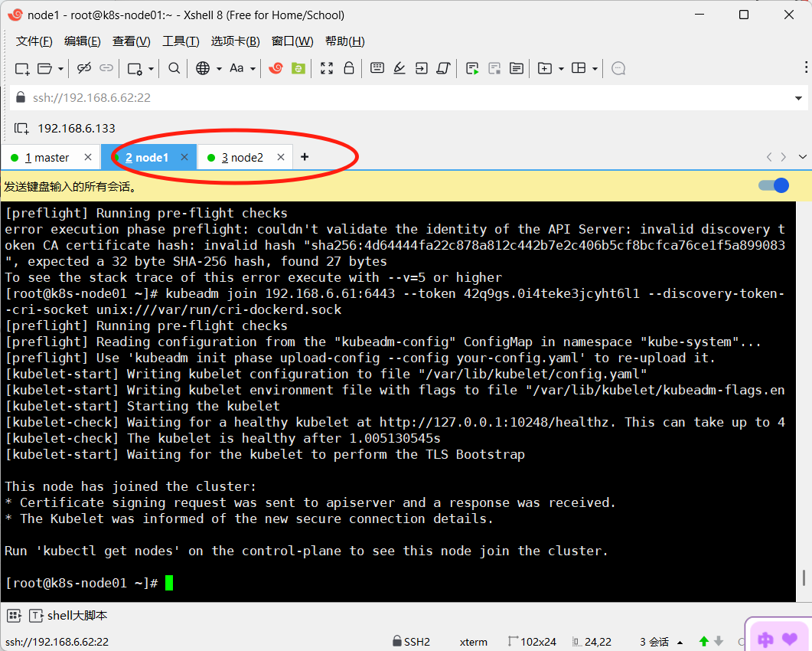
Task: Add a new tab with plus button
Action: pos(305,157)
